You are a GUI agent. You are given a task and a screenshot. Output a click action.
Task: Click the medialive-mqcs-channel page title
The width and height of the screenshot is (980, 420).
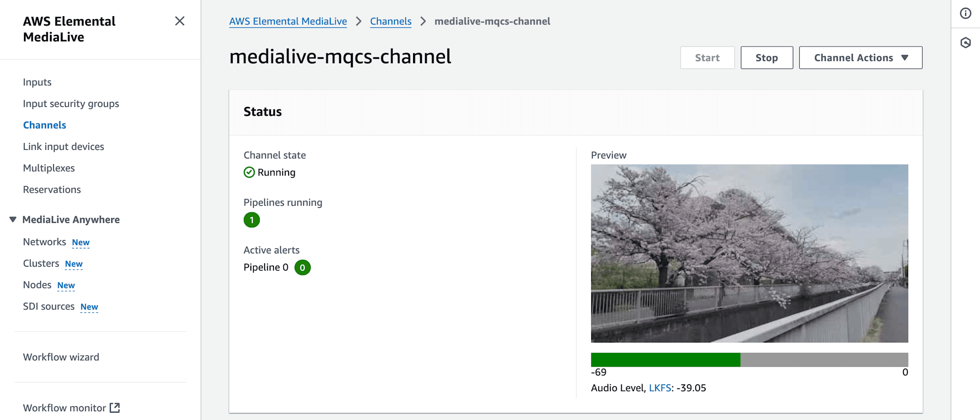(340, 56)
